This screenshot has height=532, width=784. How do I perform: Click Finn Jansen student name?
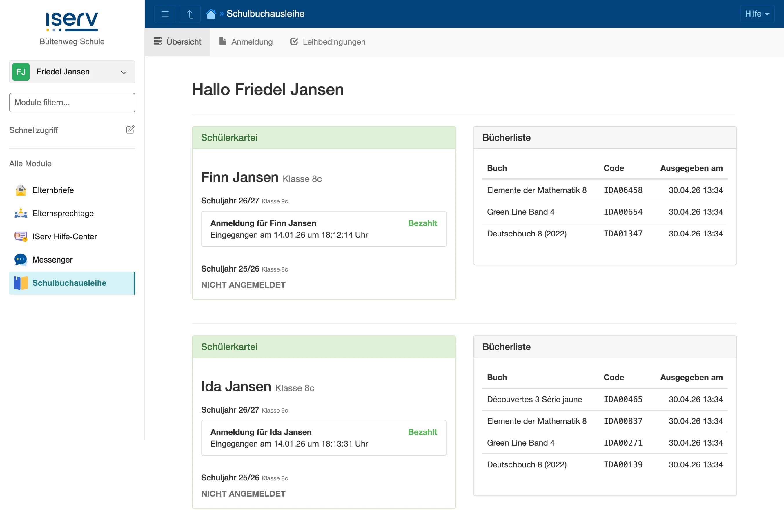click(x=240, y=177)
